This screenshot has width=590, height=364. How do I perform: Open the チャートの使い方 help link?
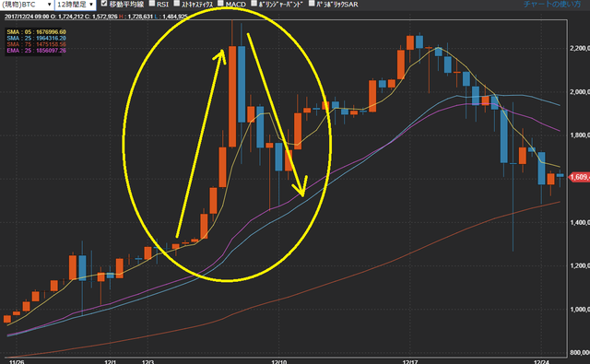pyautogui.click(x=552, y=4)
